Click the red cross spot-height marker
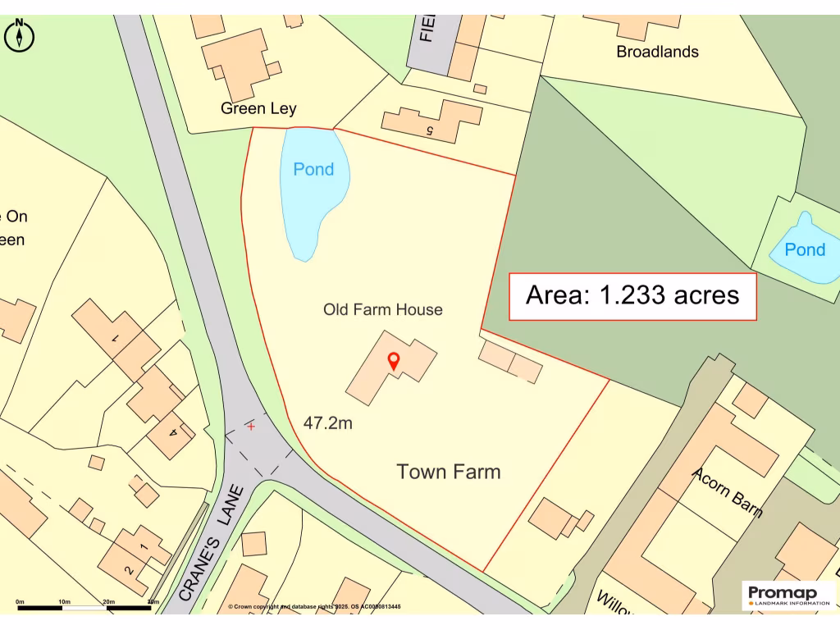 pyautogui.click(x=251, y=426)
